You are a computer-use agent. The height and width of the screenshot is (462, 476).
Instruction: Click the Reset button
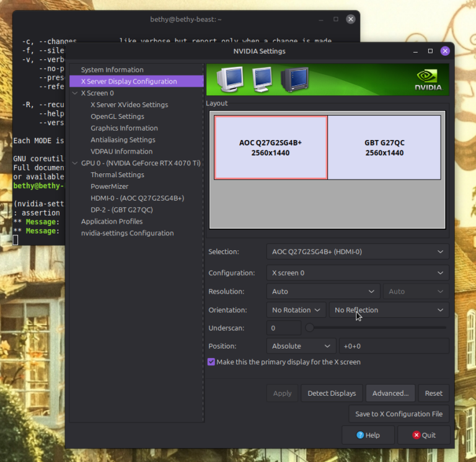tap(433, 393)
